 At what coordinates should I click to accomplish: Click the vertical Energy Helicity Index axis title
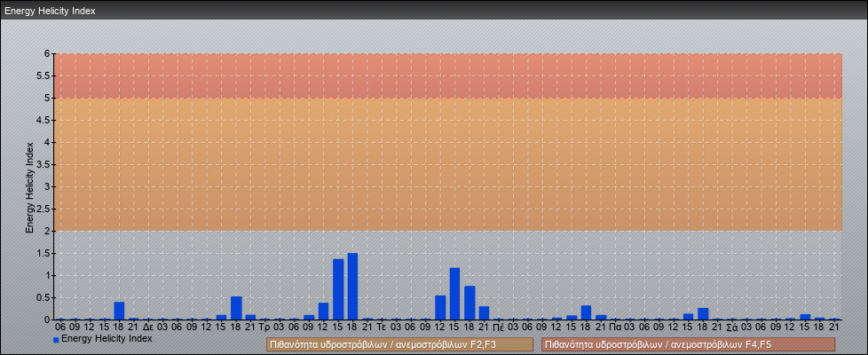coord(30,187)
